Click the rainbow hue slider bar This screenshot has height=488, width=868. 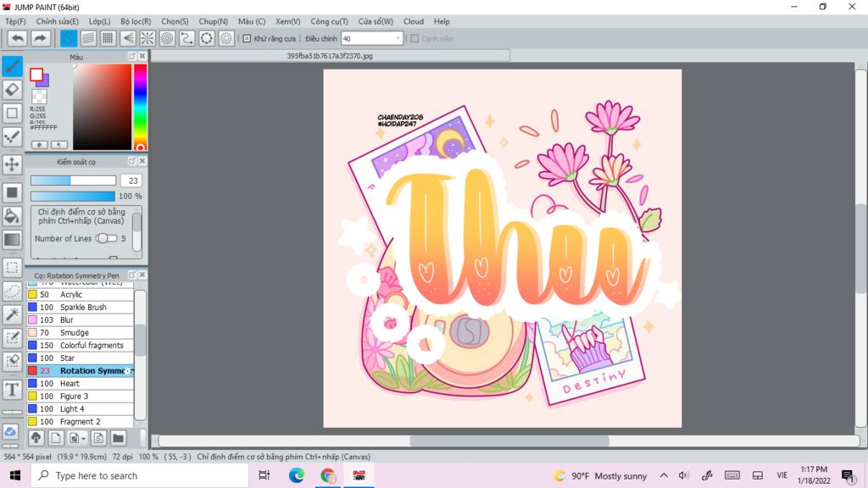140,107
